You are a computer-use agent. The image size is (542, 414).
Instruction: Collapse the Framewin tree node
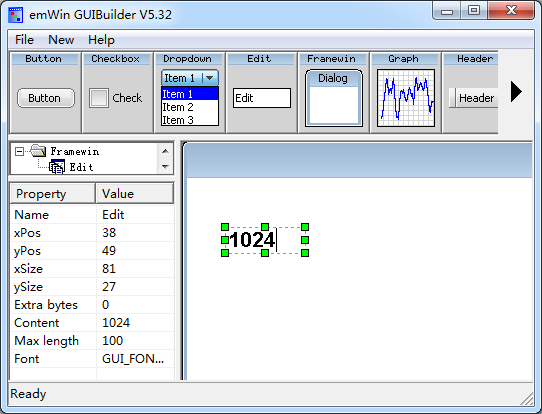[19, 151]
